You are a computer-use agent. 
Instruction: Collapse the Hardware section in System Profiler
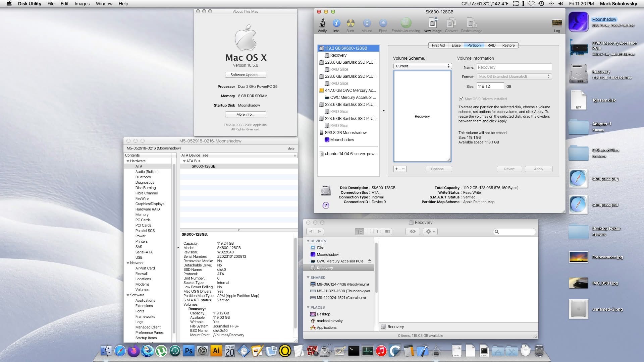(128, 161)
